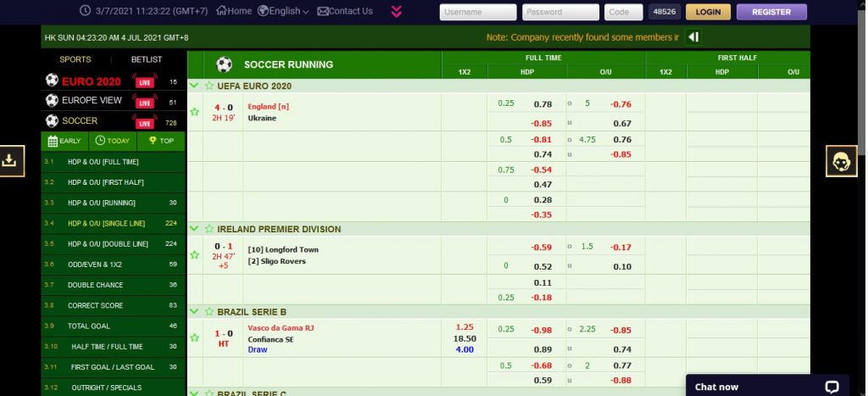Open the DOUBLE CHANCE menu item
This screenshot has width=868, height=396.
[113, 285]
